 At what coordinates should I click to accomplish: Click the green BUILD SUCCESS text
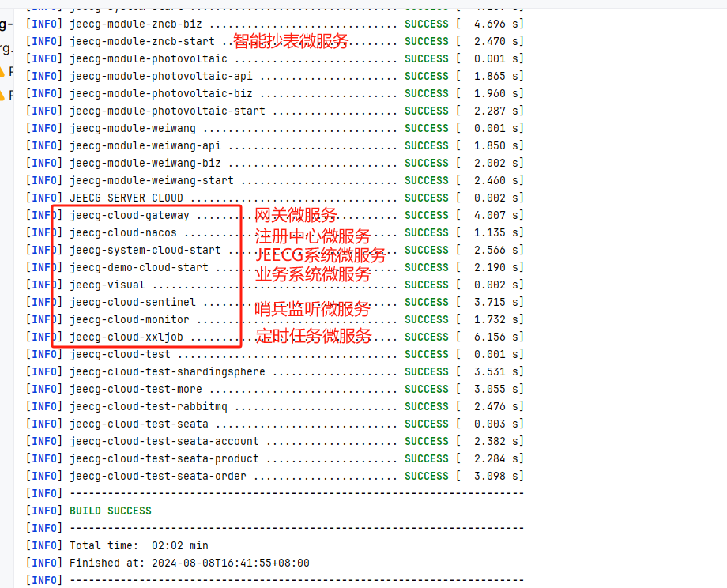[x=111, y=511]
